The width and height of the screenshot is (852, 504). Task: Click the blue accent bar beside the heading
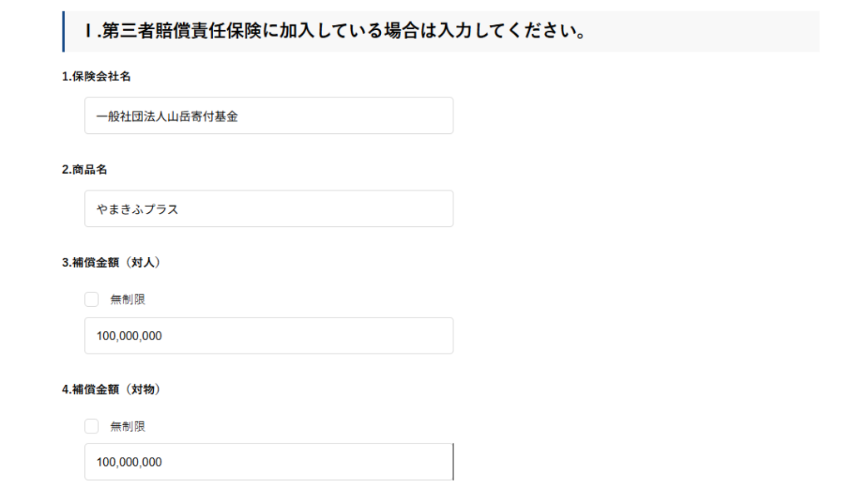pyautogui.click(x=63, y=32)
